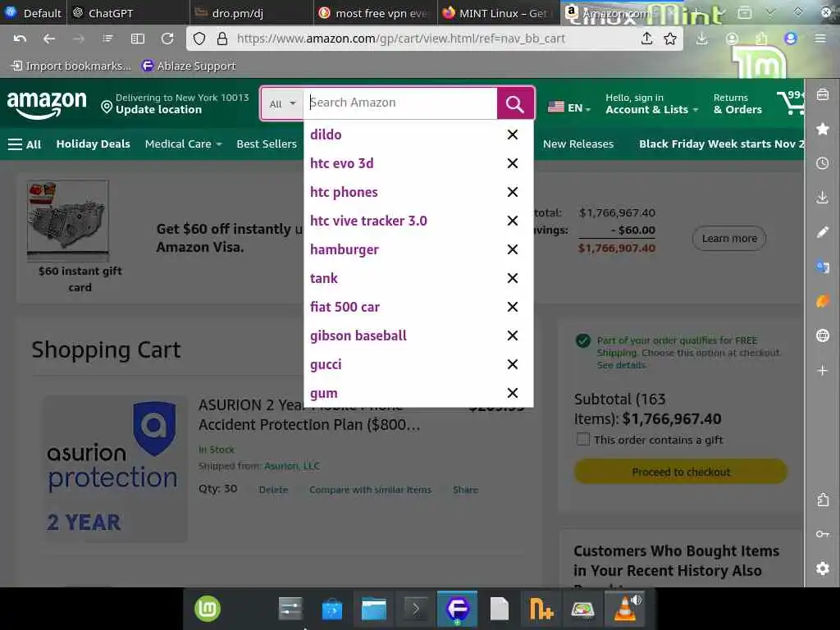Viewport: 840px width, 630px height.
Task: Open sidebar translate icon
Action: pos(822,267)
